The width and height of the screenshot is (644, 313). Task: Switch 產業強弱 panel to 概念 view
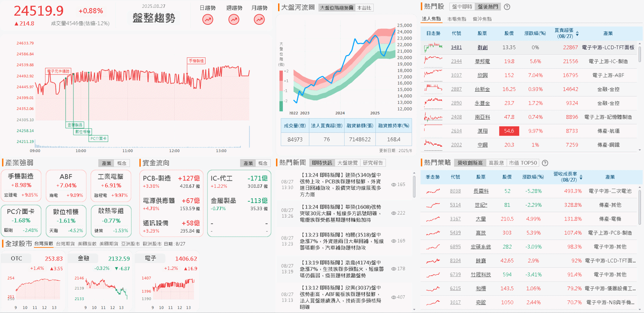point(122,163)
